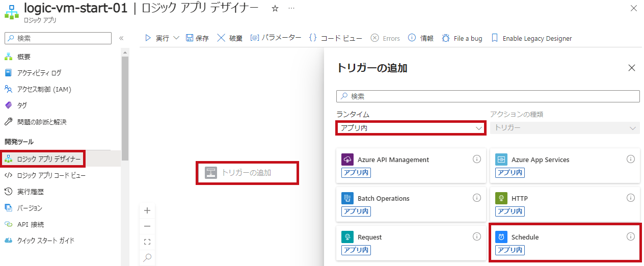The image size is (644, 266).
Task: Open the アクションの種類 dropdown
Action: [x=565, y=128]
